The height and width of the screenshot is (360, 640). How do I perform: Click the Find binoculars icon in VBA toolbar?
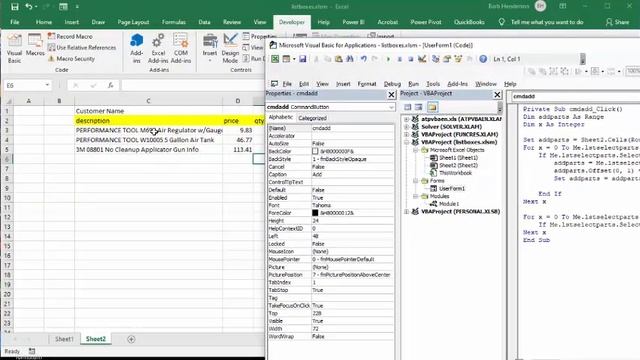click(350, 59)
